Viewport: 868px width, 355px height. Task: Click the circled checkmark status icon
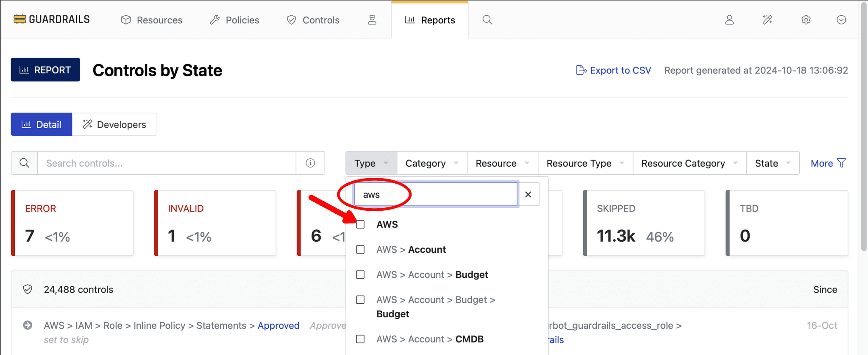pos(841,20)
